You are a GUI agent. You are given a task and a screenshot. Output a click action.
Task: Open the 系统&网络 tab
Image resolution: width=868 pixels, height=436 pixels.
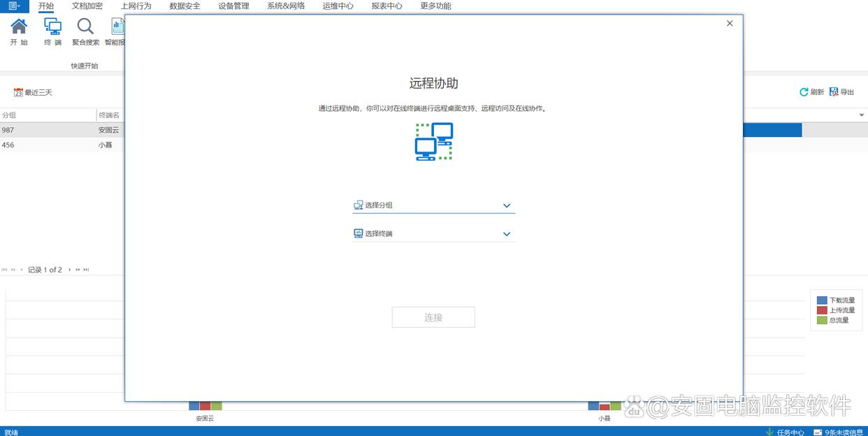[x=286, y=6]
